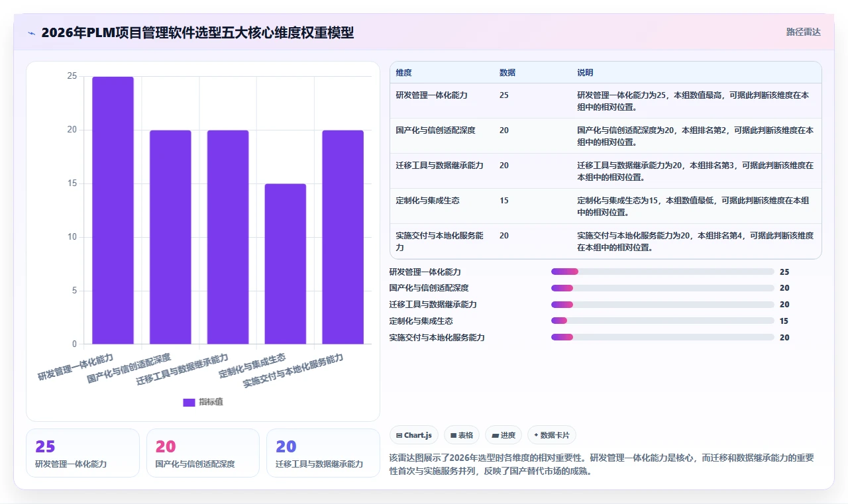Click the 研发管理一体化能力 progress bar

(x=662, y=272)
